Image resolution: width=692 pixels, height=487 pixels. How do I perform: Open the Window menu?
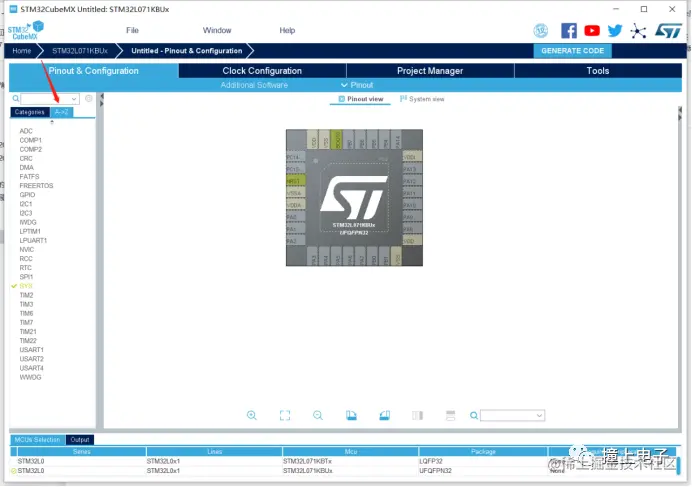click(x=217, y=30)
